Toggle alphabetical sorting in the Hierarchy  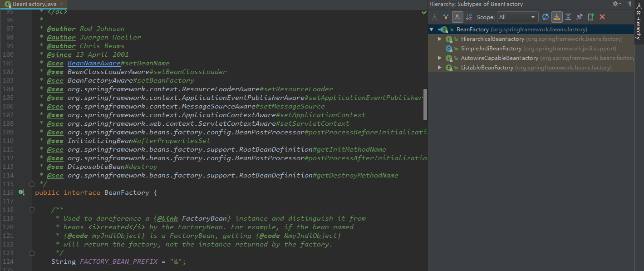pos(469,17)
